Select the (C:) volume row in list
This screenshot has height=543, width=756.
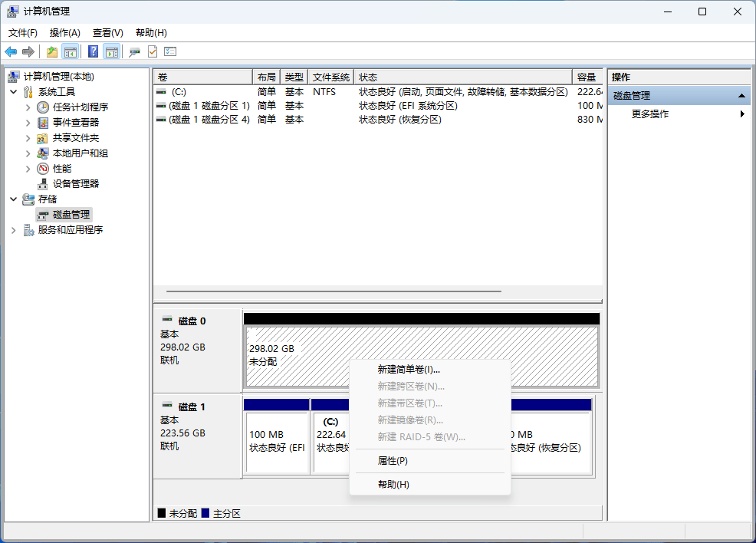point(202,92)
